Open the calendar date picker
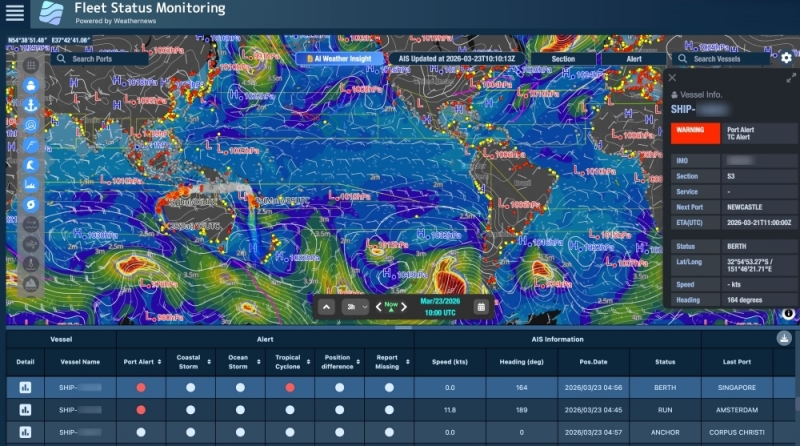The width and height of the screenshot is (800, 446). (x=481, y=306)
